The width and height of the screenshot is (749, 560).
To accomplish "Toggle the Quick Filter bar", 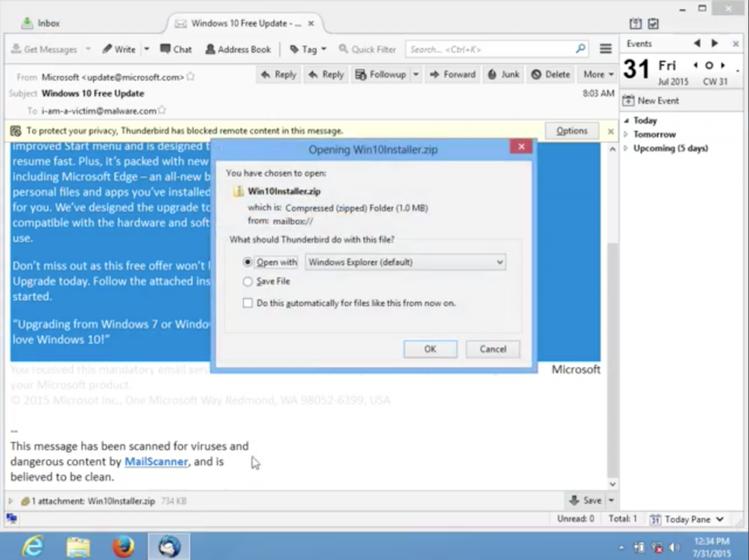I will 367,49.
